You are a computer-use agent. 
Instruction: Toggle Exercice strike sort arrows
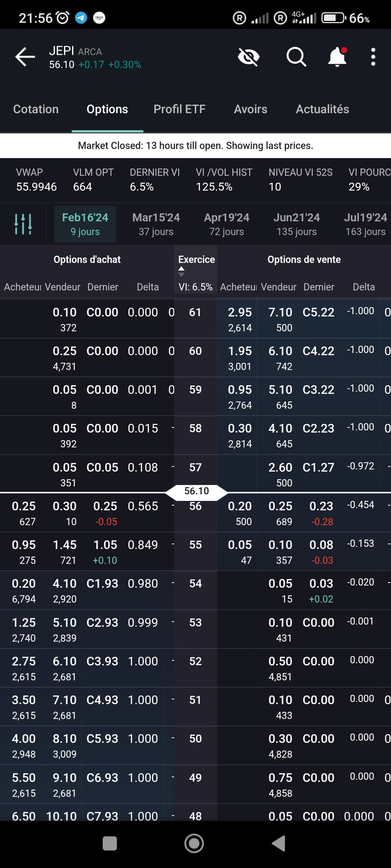tap(181, 272)
